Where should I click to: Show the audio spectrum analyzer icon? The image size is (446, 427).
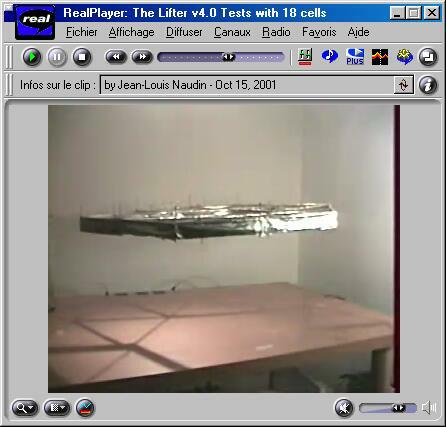tap(380, 57)
